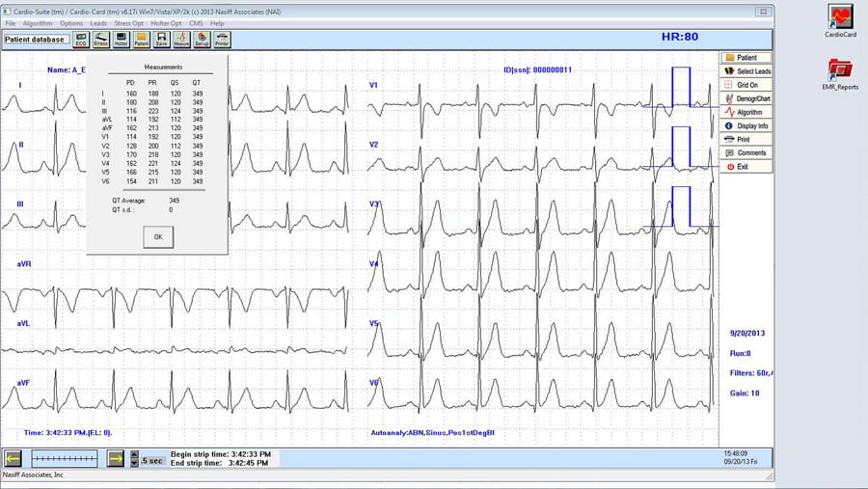Open the Algorithm menu
This screenshot has width=868, height=489.
[38, 22]
